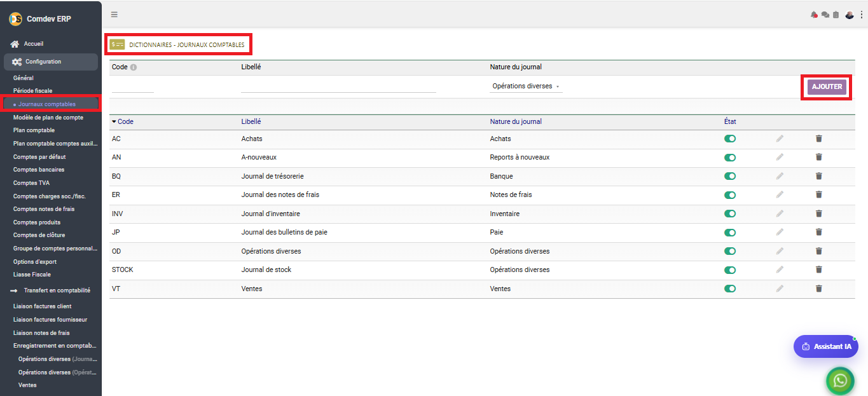Delete the INV Journal d'inventaire

pyautogui.click(x=819, y=214)
